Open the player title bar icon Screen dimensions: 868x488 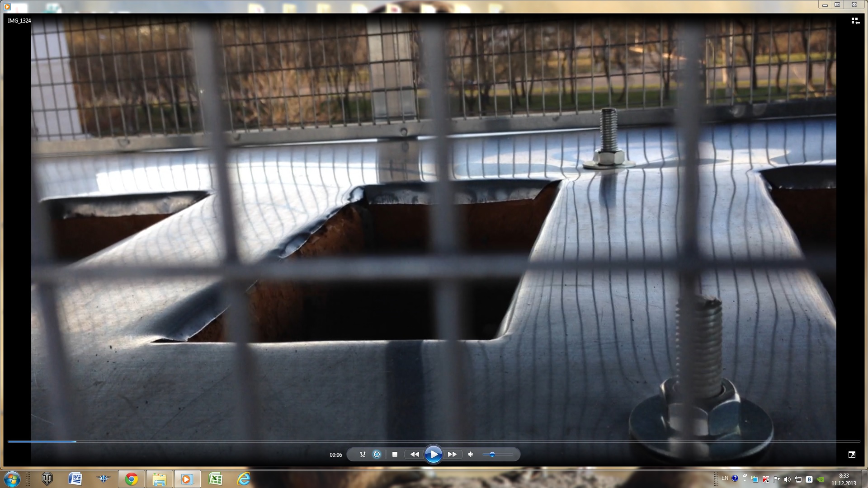[x=7, y=6]
